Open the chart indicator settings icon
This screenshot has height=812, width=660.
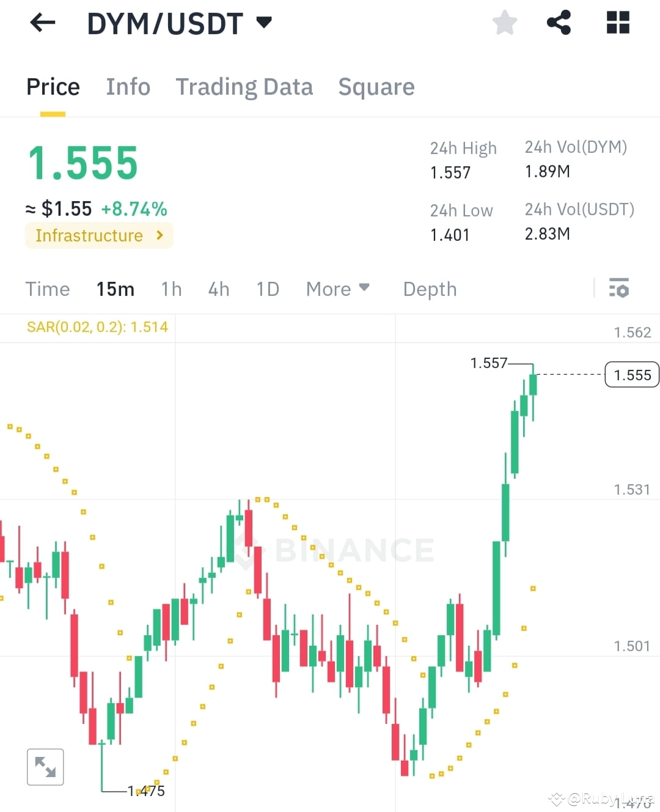pos(619,288)
